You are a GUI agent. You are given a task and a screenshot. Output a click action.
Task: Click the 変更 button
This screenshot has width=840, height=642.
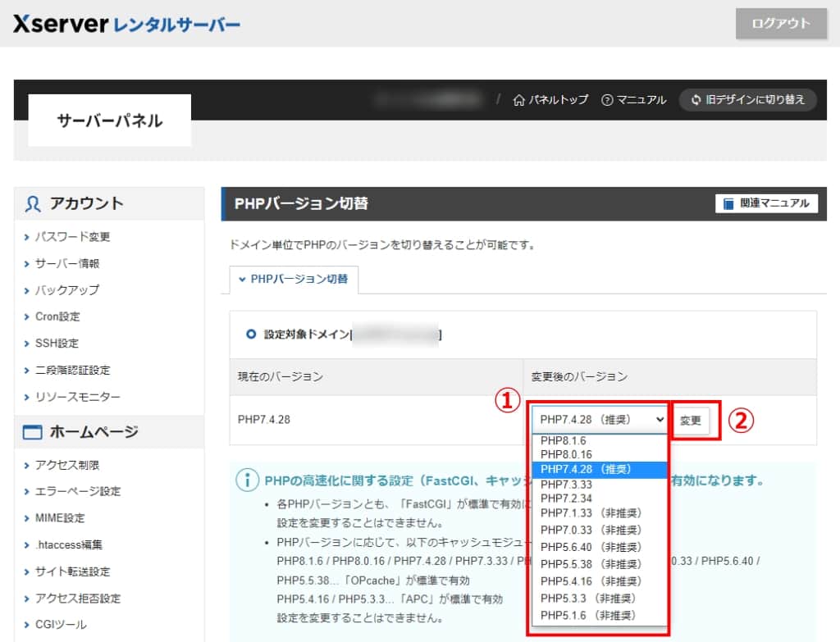691,421
